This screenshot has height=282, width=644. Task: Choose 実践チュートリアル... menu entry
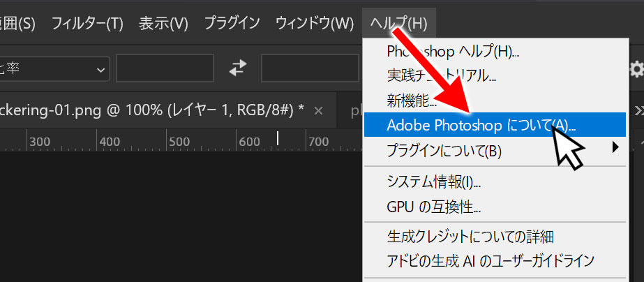[x=495, y=75]
